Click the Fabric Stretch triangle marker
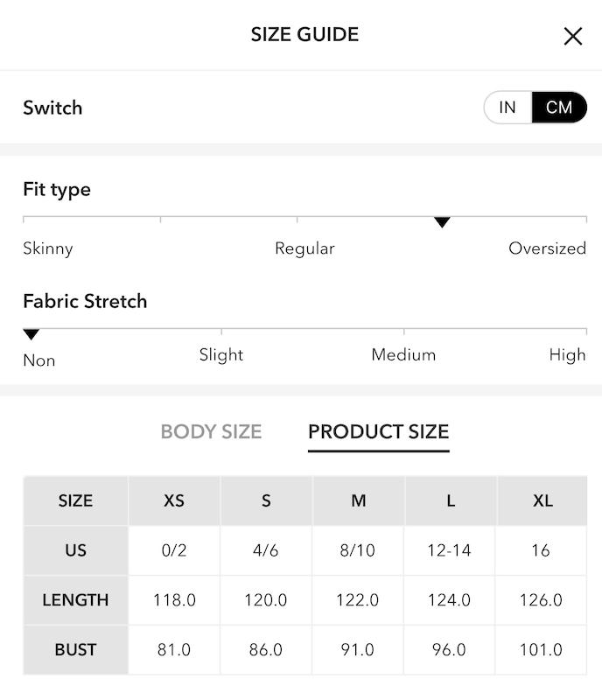 coord(31,334)
